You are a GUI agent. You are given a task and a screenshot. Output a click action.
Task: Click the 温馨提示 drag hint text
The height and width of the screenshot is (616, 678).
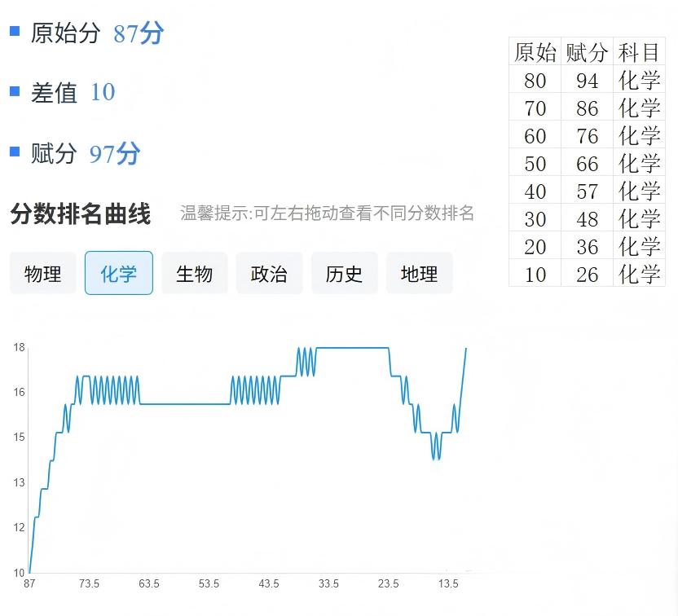[327, 214]
